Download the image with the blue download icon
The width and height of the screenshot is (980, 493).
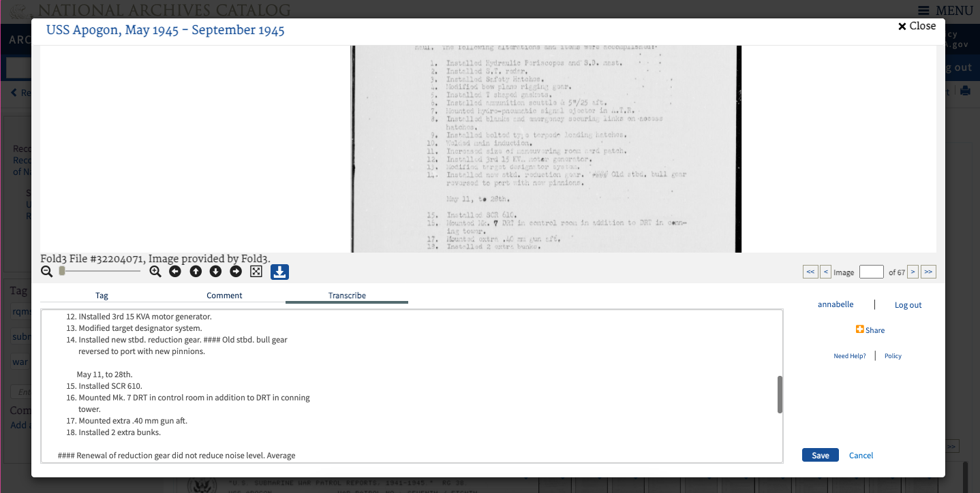point(279,272)
